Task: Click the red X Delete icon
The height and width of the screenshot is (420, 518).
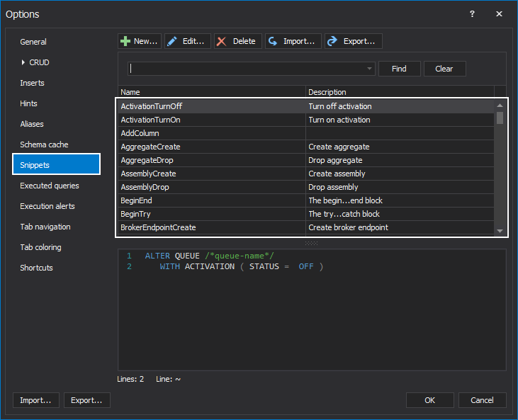Action: [x=222, y=41]
